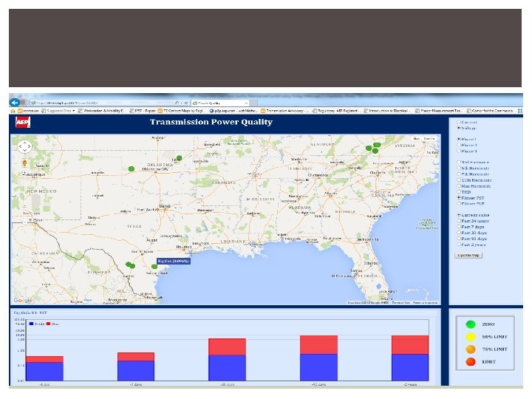Screen dimensions: 532x399
Task: Select the Past 2 years range
Action: (459, 245)
